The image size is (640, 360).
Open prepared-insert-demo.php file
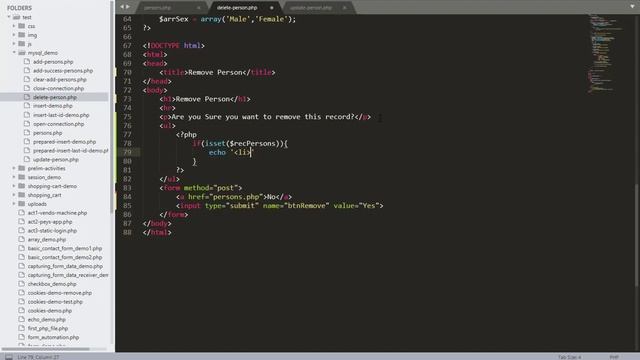coord(64,142)
